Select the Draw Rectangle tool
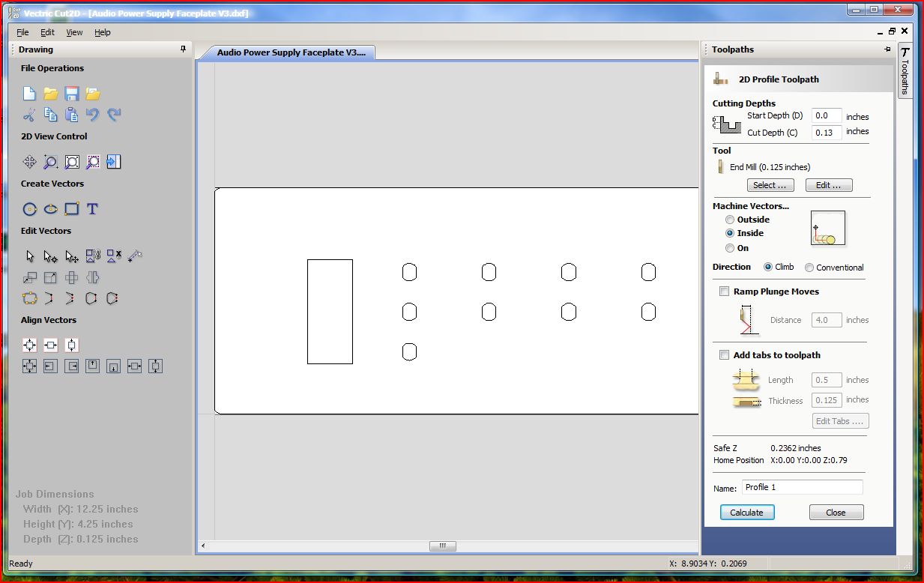Viewport: 924px width, 583px height. pyautogui.click(x=71, y=209)
